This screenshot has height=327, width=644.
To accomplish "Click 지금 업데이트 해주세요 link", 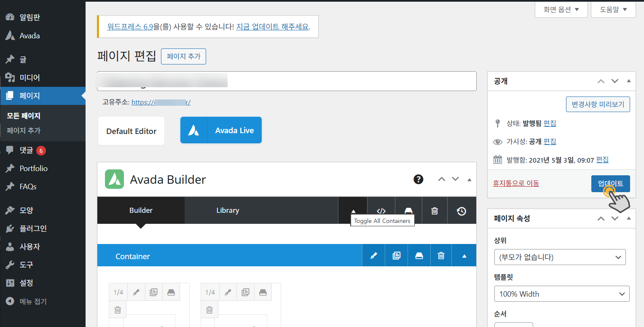I will click(x=272, y=27).
